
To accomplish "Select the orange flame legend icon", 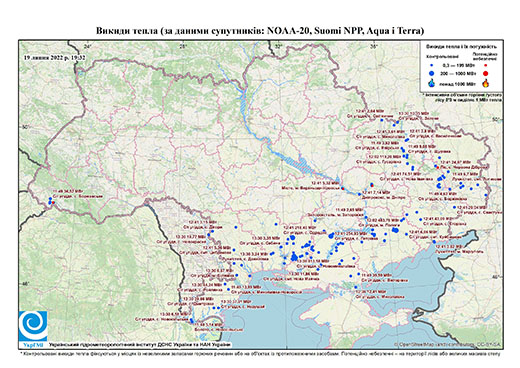I will [x=486, y=83].
